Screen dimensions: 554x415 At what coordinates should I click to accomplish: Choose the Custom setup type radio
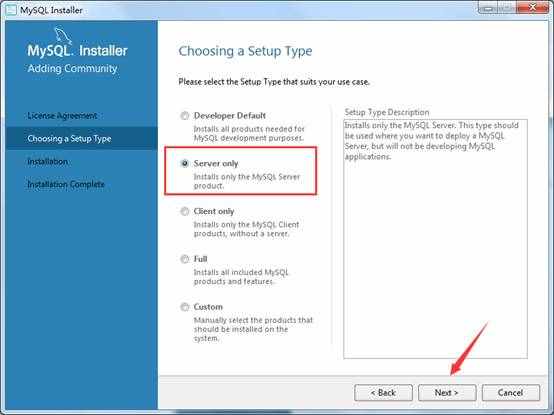click(x=185, y=307)
